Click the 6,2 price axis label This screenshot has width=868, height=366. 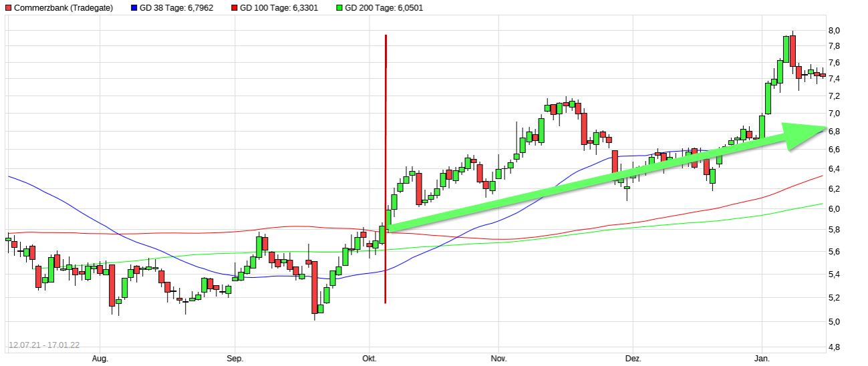pyautogui.click(x=834, y=189)
